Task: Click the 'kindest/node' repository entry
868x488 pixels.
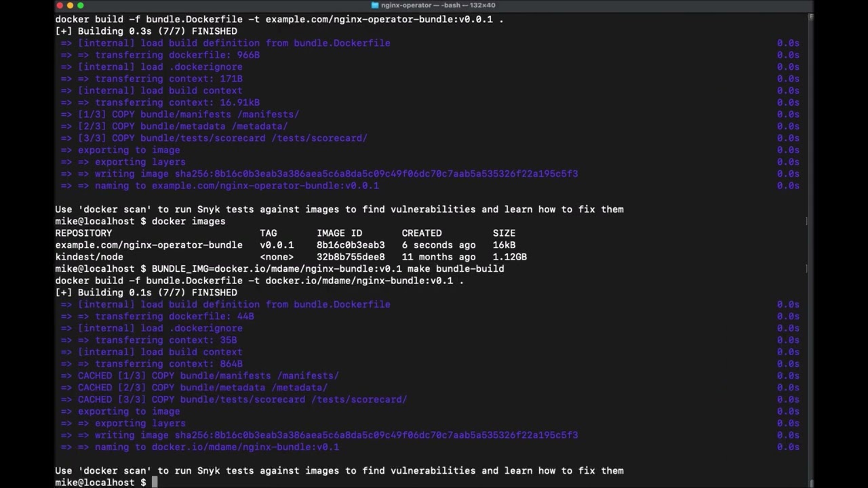Action: (89, 257)
